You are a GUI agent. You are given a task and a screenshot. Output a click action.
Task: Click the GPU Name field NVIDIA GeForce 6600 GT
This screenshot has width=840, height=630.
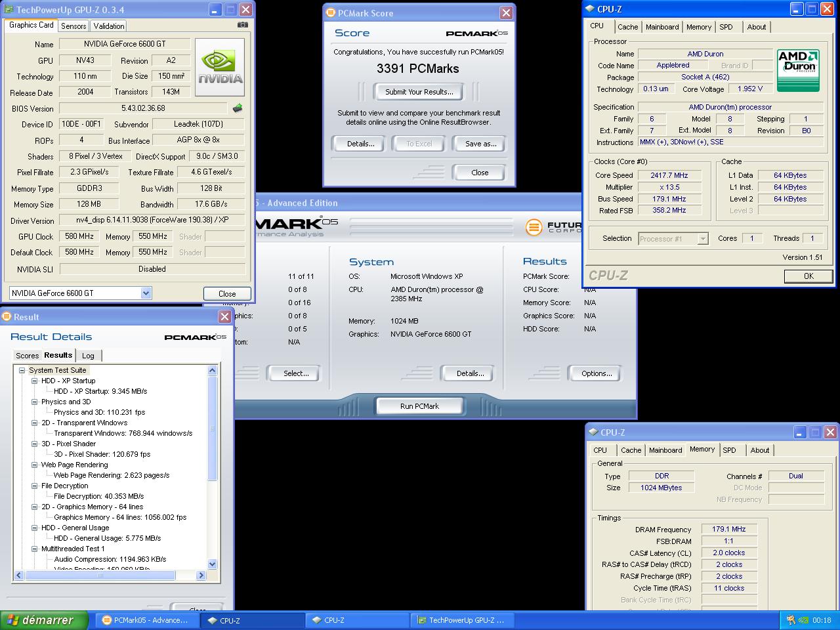pos(125,44)
